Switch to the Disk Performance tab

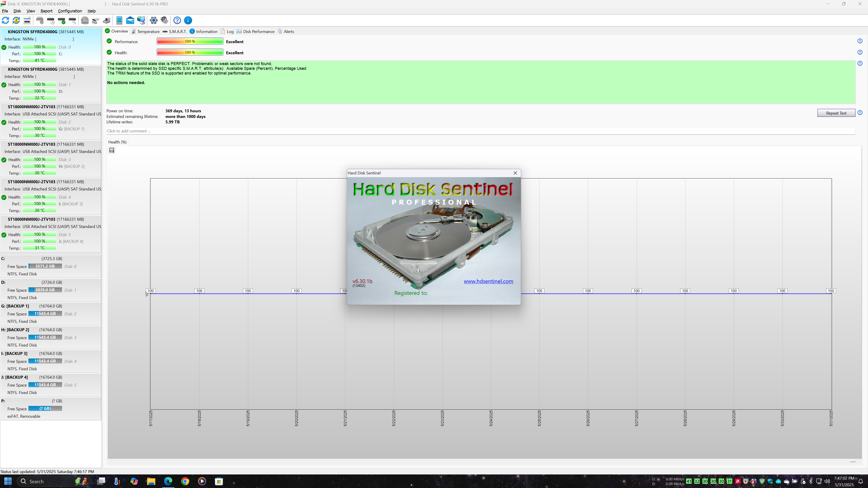pos(255,31)
